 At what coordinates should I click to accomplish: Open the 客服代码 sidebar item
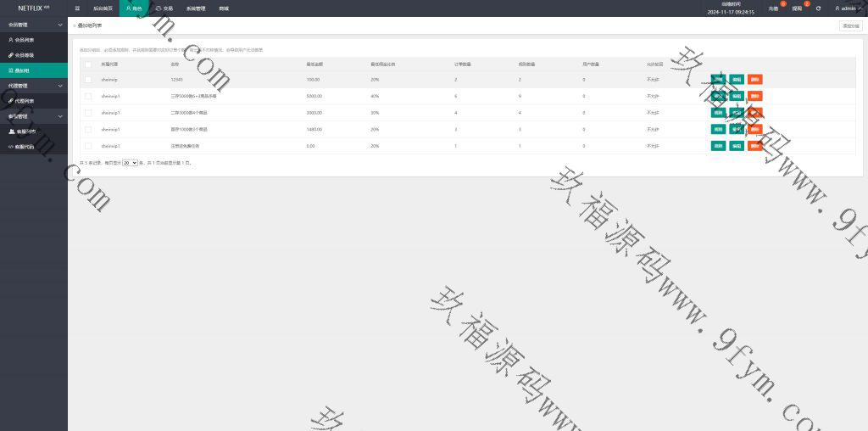point(25,147)
